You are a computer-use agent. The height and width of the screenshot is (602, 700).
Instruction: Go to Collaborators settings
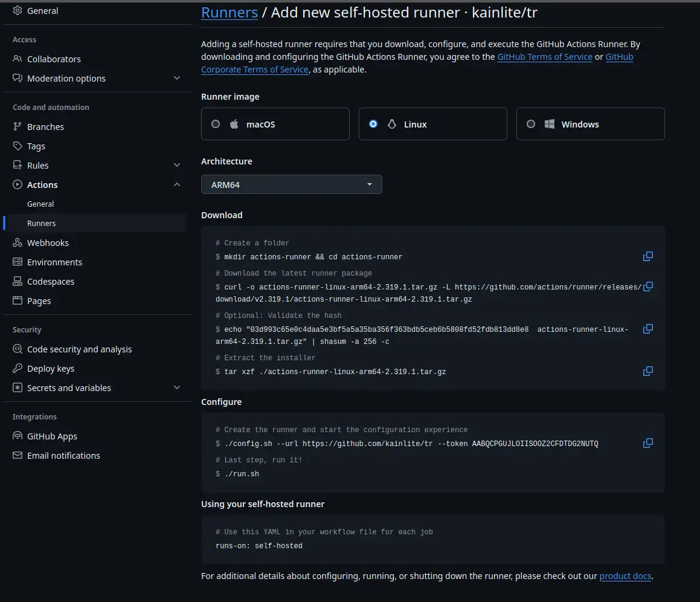click(54, 59)
